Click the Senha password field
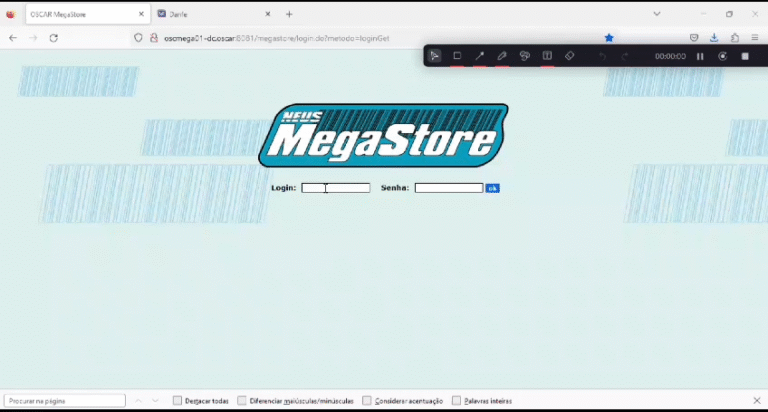The width and height of the screenshot is (768, 412). (x=449, y=188)
